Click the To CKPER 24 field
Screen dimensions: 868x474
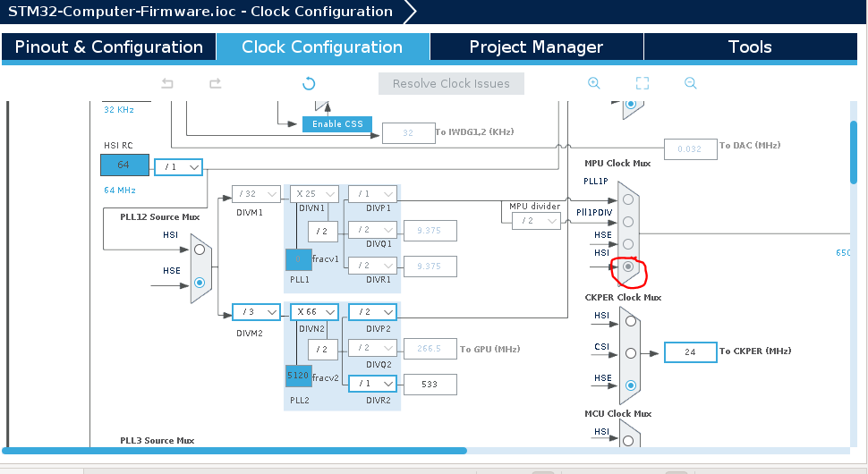click(690, 351)
